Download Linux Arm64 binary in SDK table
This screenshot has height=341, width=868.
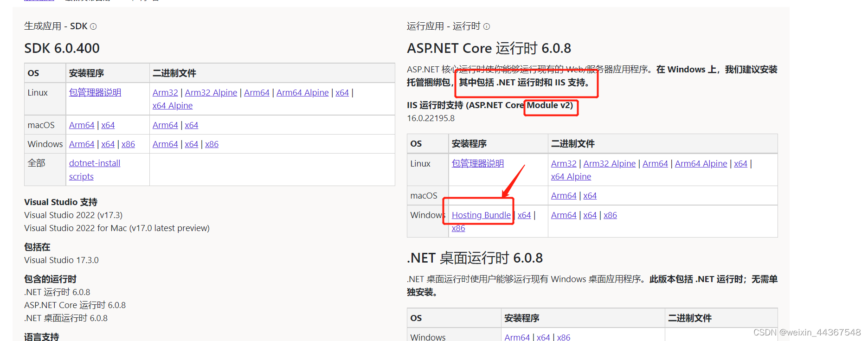pyautogui.click(x=257, y=92)
